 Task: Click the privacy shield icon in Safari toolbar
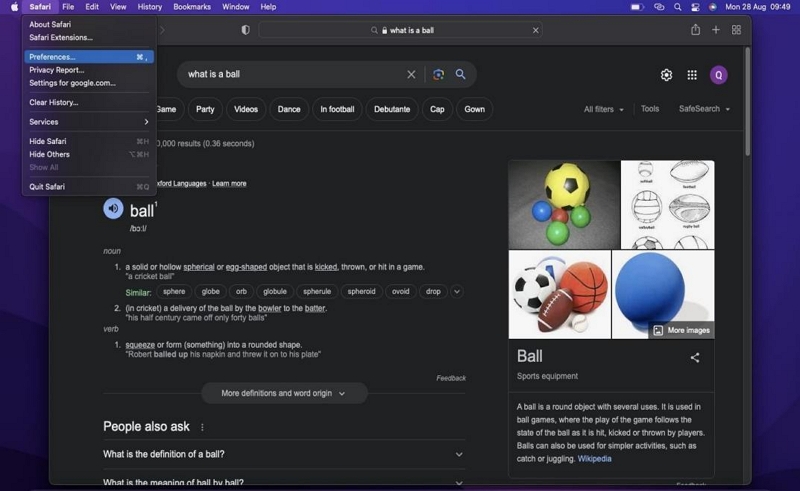pos(245,30)
